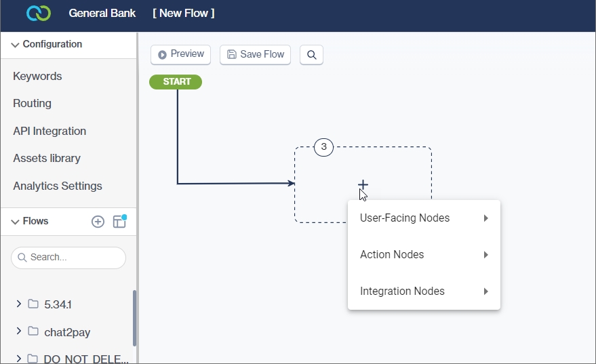Viewport: 596px width, 364px height.
Task: Open the Keywords configuration page
Action: [x=37, y=77]
